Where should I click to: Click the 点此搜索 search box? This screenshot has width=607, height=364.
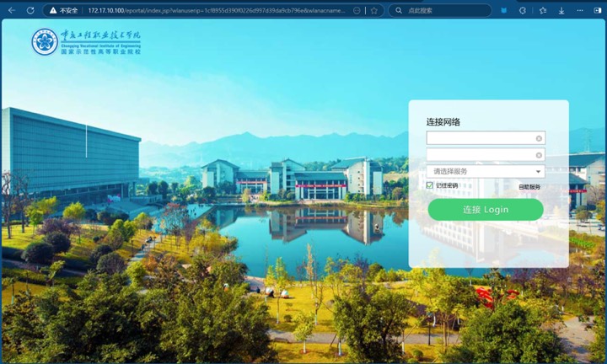[x=438, y=10]
